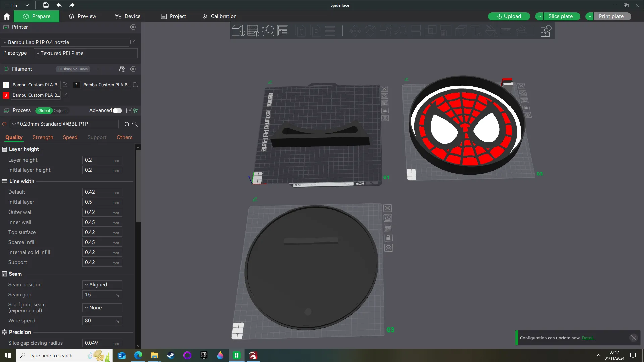Viewport: 644px width, 362px height.
Task: Dismiss the configuration update notification
Action: pyautogui.click(x=634, y=338)
